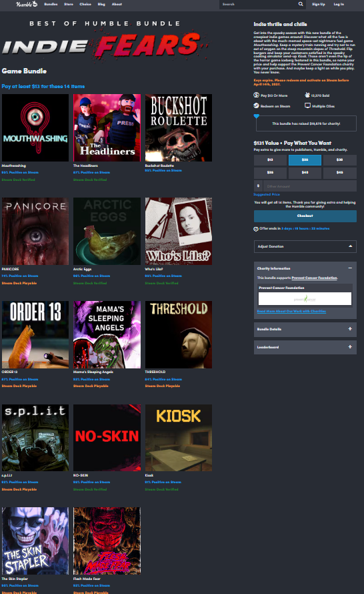The height and width of the screenshot is (594, 364).
Task: Click Read More About Our Work with Charities
Action: pyautogui.click(x=291, y=312)
